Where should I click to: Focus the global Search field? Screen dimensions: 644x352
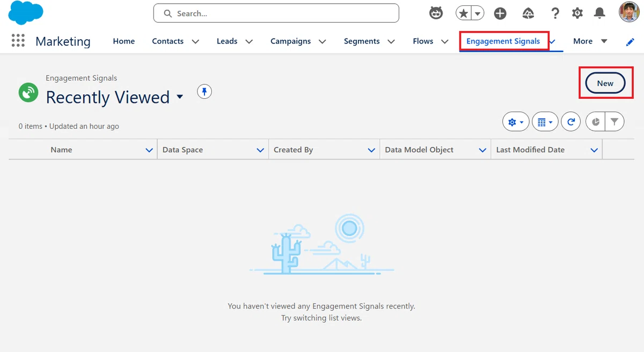pyautogui.click(x=276, y=13)
